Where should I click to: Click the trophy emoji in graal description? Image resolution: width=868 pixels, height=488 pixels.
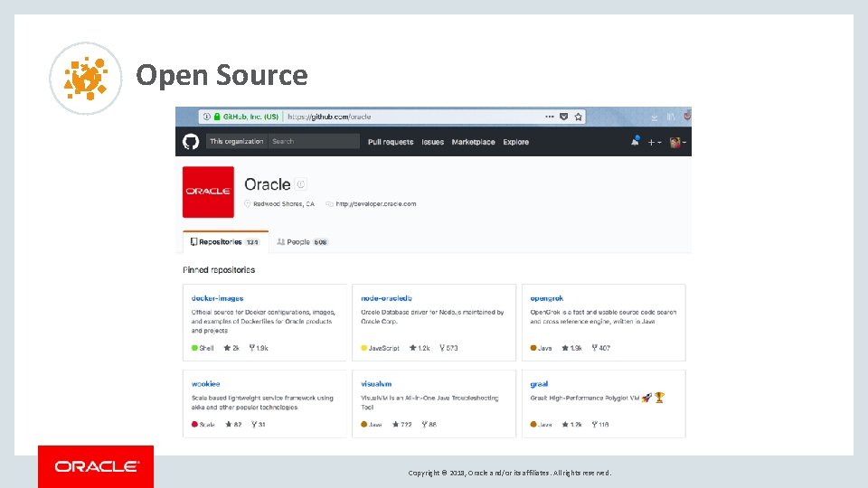pos(659,398)
